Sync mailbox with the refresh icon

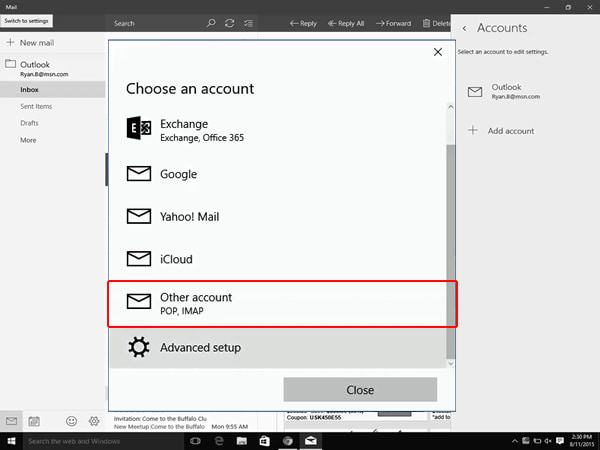click(230, 22)
